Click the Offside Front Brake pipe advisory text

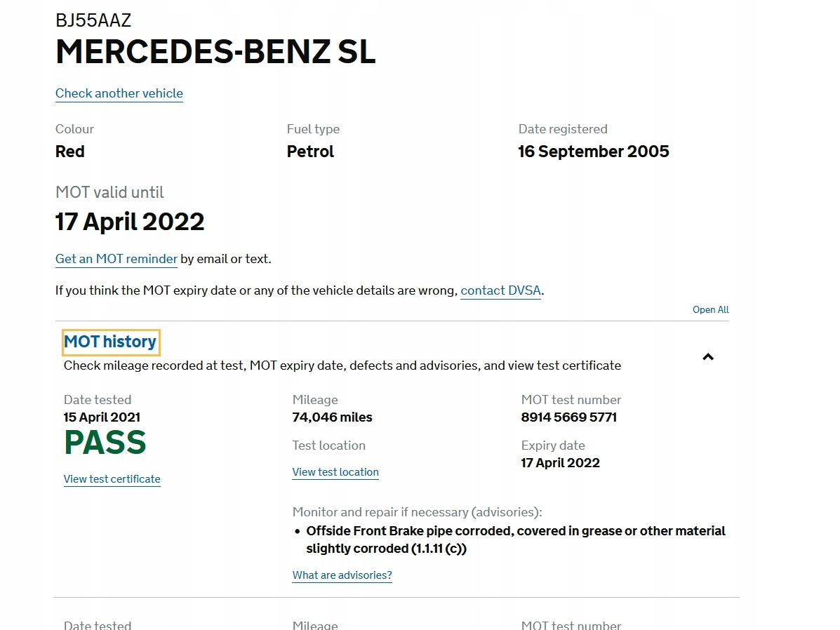[516, 531]
